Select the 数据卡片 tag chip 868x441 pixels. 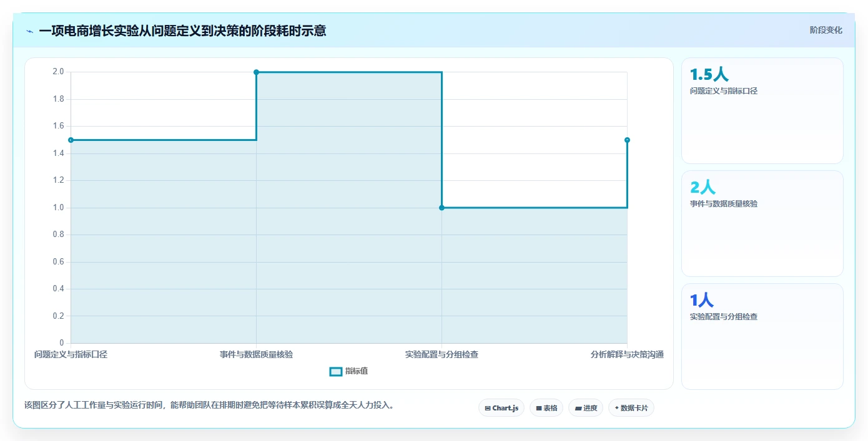(631, 408)
